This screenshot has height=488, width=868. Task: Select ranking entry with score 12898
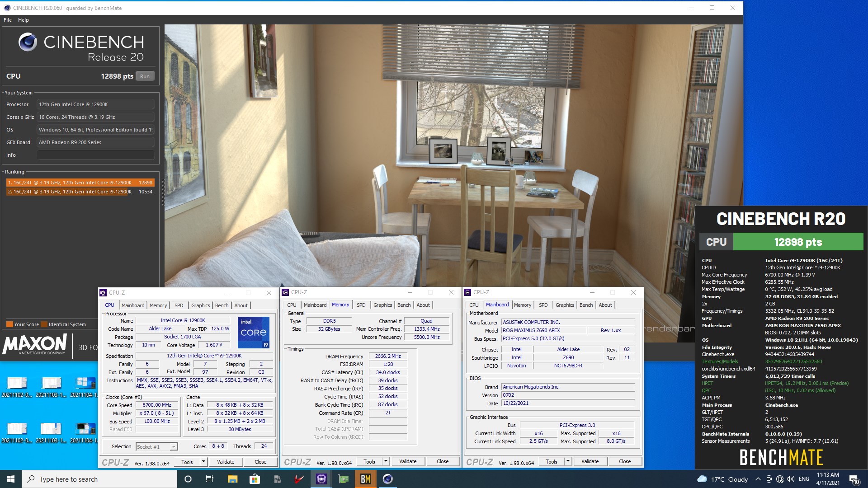[x=80, y=183]
